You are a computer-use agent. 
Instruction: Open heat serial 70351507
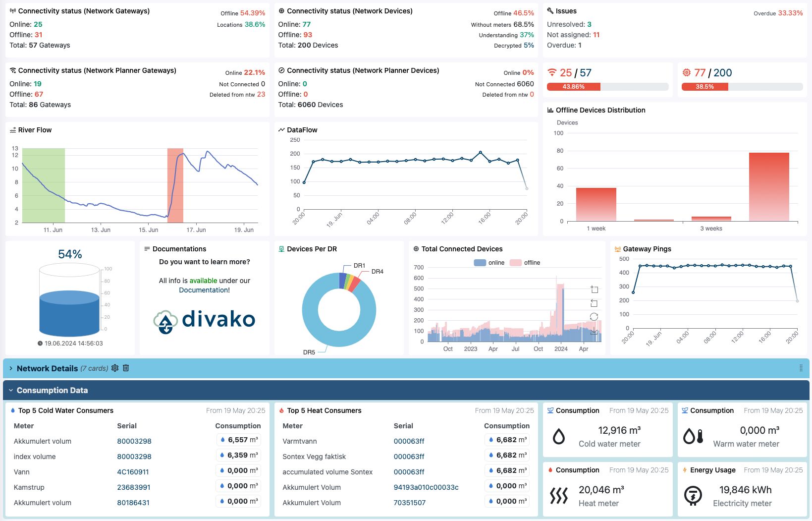(410, 503)
